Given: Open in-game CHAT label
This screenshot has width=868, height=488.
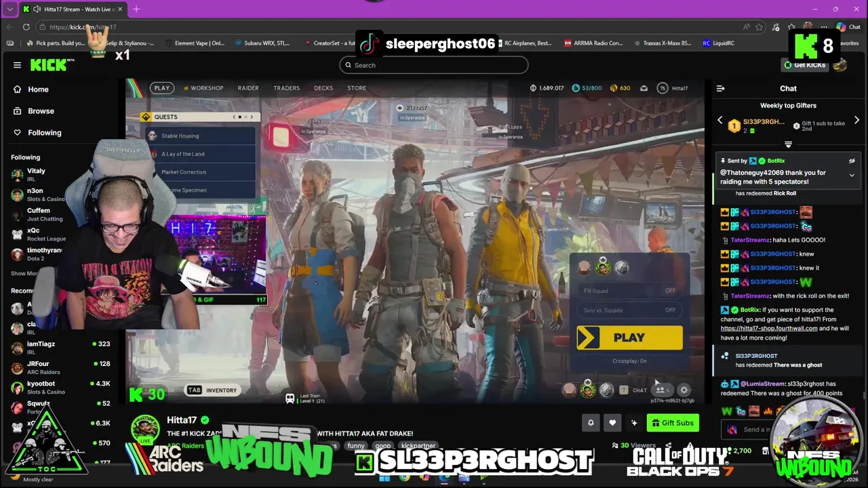Looking at the screenshot, I should pos(639,390).
